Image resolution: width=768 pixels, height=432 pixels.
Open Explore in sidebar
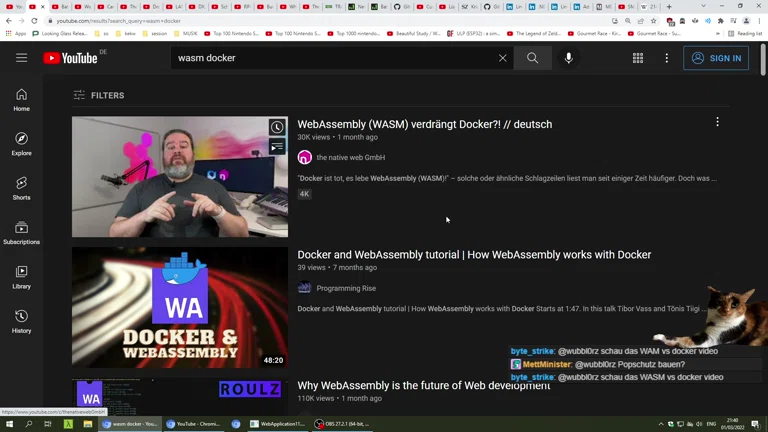[22, 144]
